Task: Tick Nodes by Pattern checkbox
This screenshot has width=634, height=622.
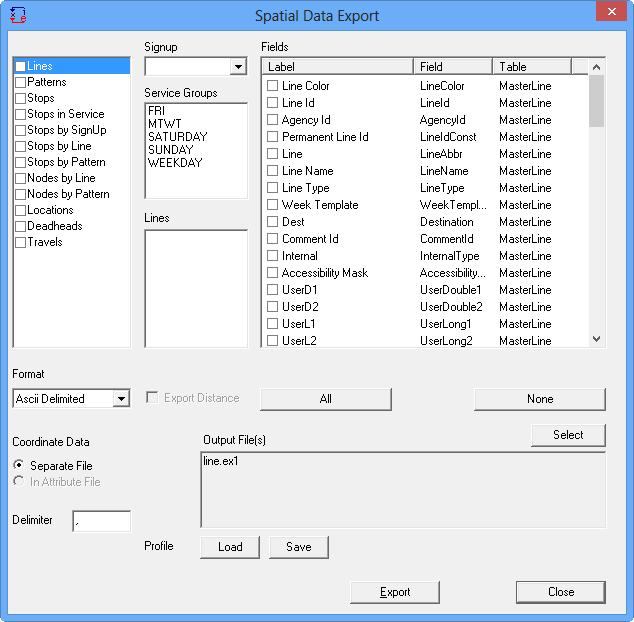Action: click(x=20, y=194)
